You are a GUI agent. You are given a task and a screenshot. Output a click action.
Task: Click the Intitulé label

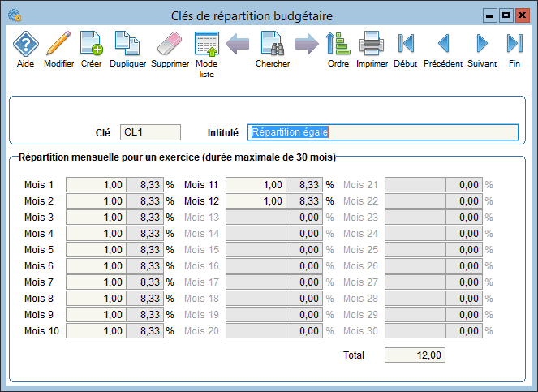(222, 132)
